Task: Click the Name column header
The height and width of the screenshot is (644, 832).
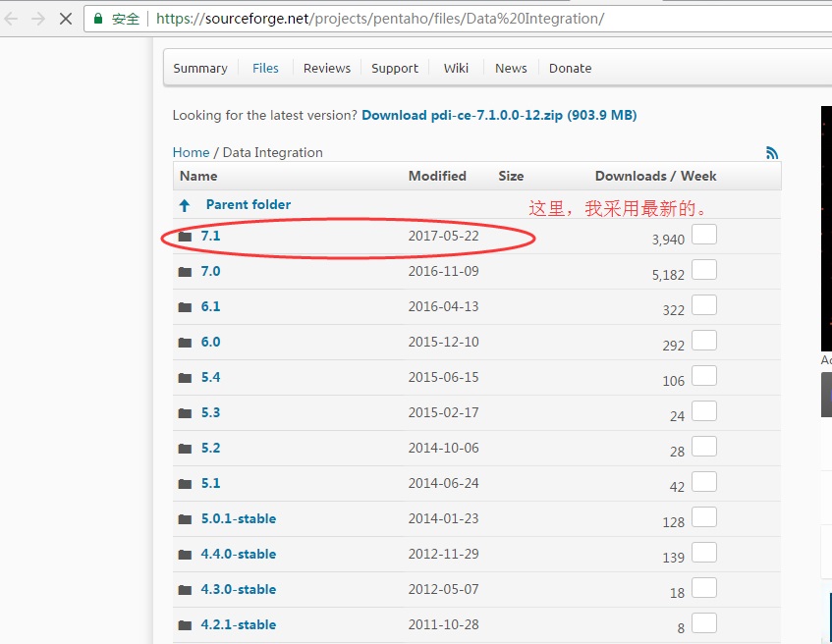Action: click(x=198, y=176)
